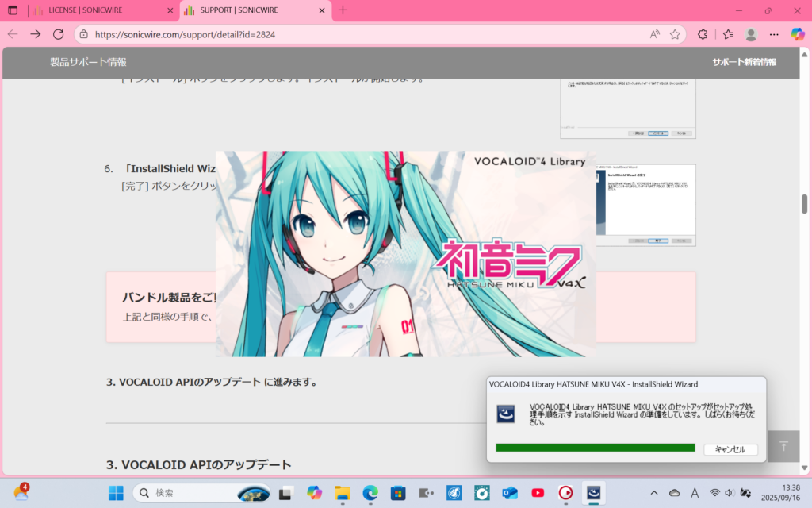
Task: Click the user profile avatar icon
Action: tap(751, 34)
